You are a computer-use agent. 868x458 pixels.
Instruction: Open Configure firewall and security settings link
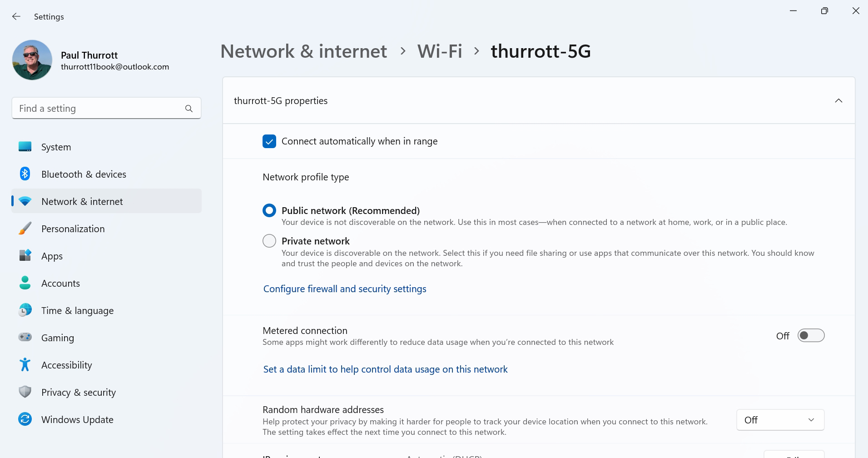pyautogui.click(x=345, y=289)
